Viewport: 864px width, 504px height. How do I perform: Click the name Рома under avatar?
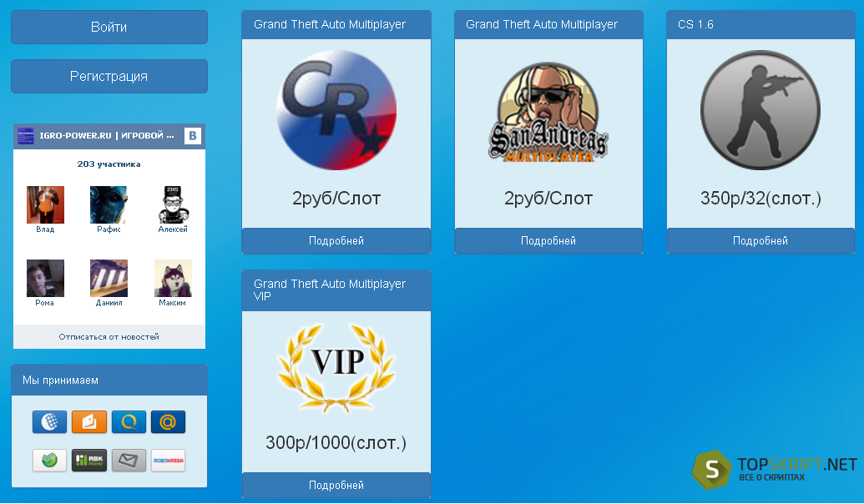click(x=44, y=302)
